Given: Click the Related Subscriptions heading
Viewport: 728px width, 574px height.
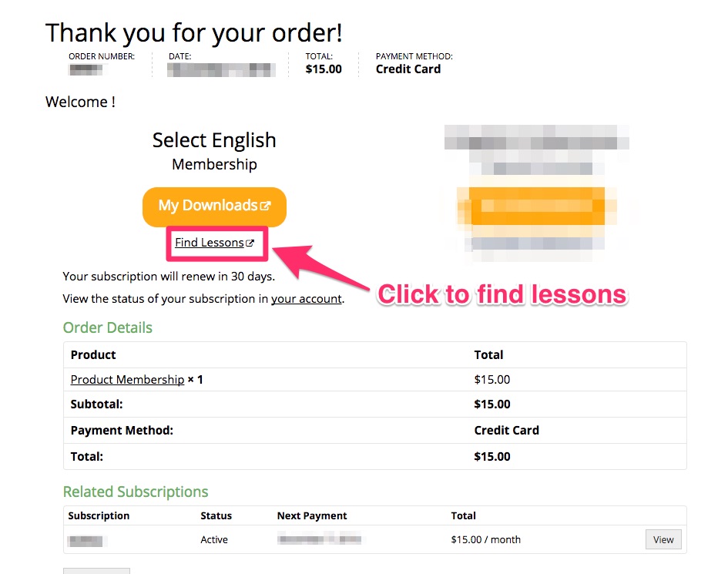Looking at the screenshot, I should pyautogui.click(x=136, y=492).
